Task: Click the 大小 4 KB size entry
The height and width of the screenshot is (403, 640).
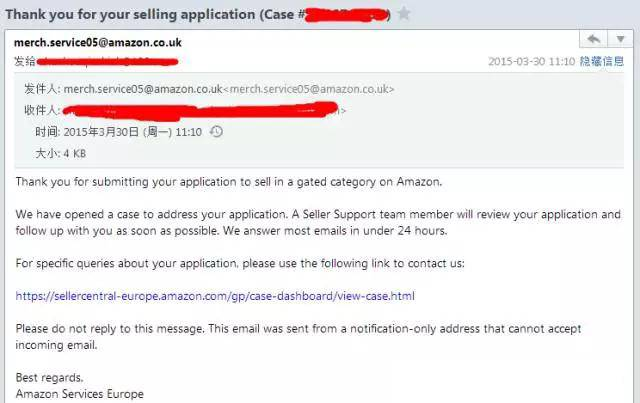Action: [x=60, y=154]
